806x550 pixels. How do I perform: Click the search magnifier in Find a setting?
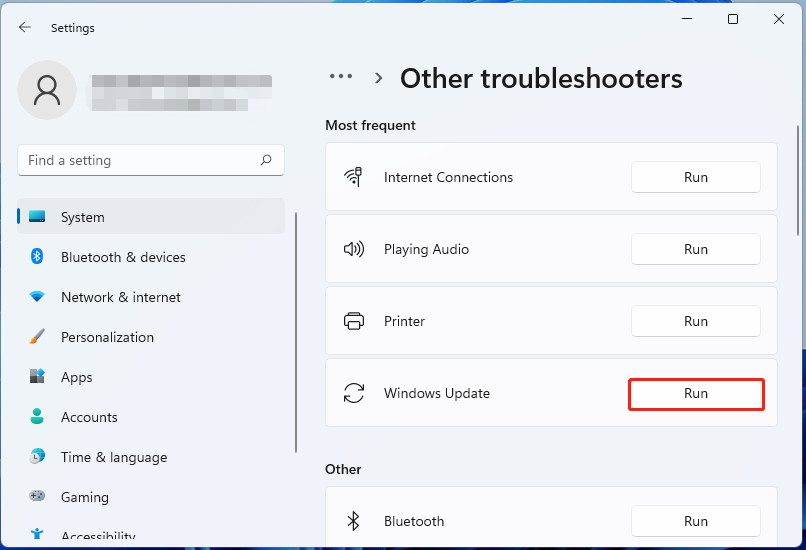(266, 160)
